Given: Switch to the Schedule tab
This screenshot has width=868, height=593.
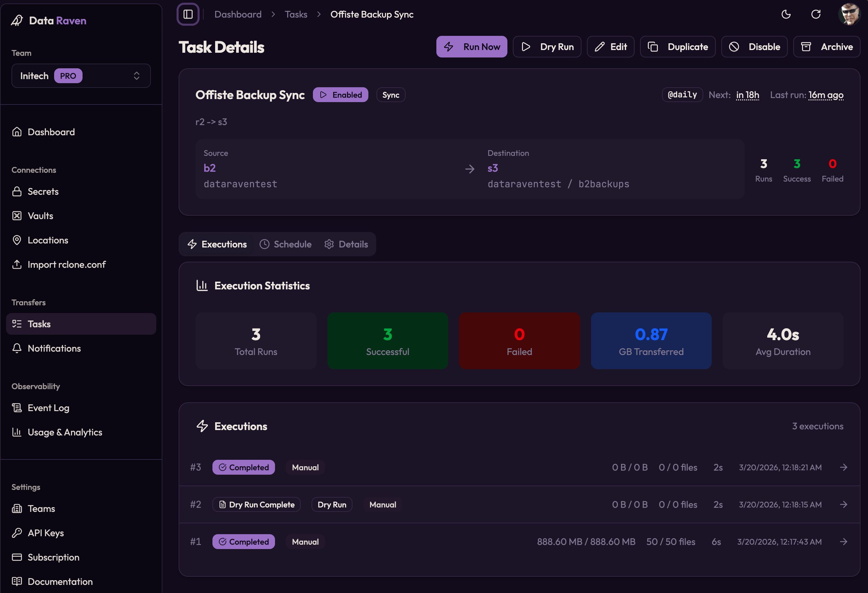Looking at the screenshot, I should tap(286, 244).
